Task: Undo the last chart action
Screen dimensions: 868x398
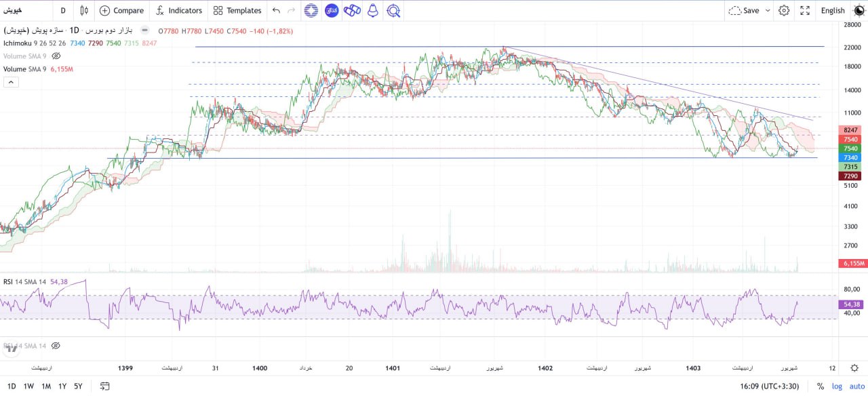Action: click(276, 10)
